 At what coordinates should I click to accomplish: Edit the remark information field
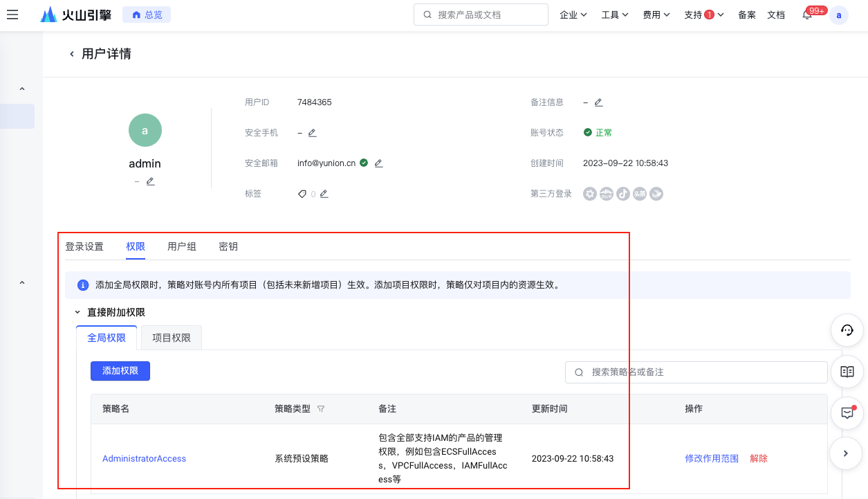598,102
